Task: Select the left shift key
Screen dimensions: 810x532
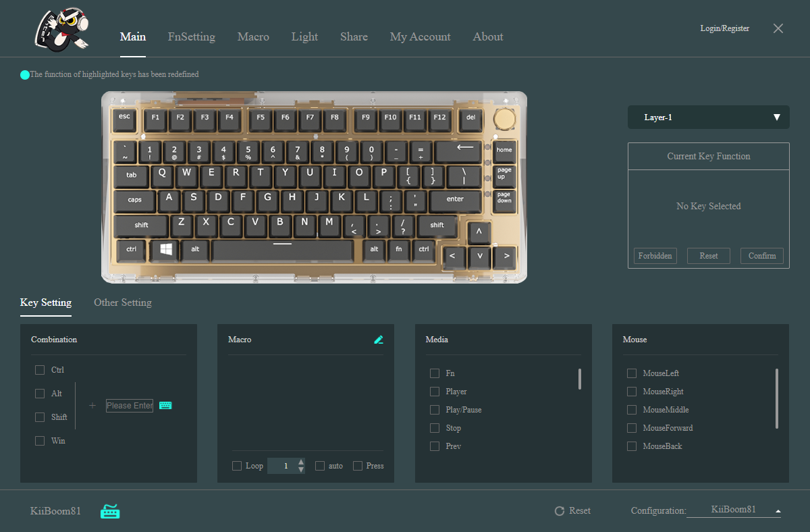Action: 141,225
